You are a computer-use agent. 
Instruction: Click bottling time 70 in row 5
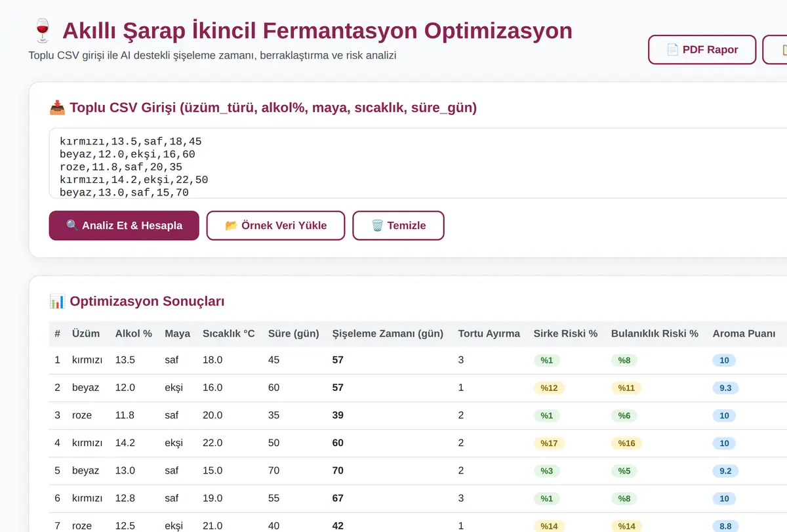click(x=338, y=470)
